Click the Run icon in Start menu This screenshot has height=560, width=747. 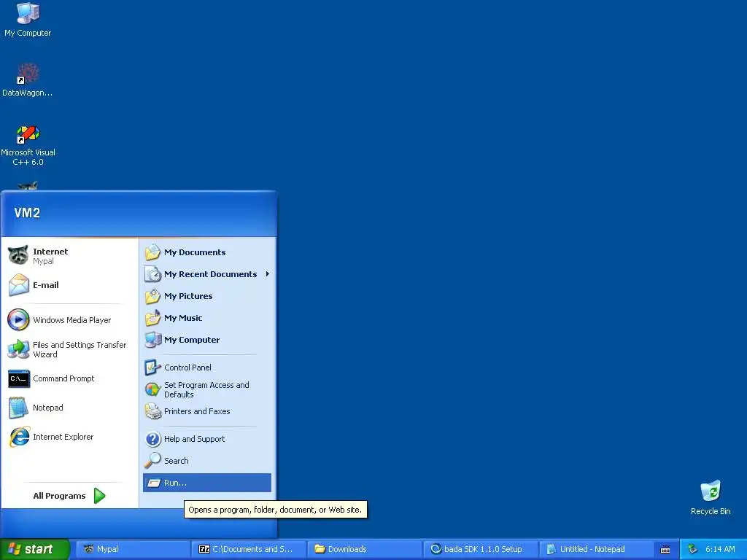153,483
